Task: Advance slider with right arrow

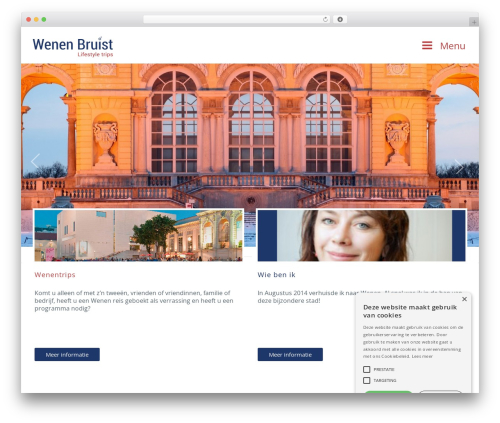Action: click(459, 166)
